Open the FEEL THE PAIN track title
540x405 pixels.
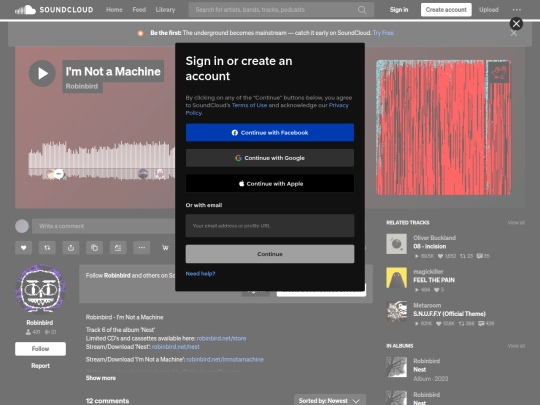pos(434,280)
